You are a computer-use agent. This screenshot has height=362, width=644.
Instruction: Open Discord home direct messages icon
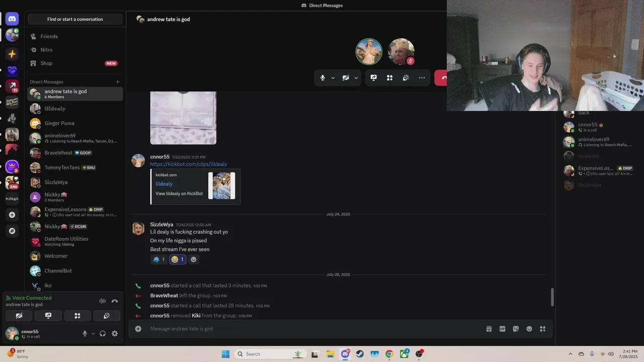(12, 19)
